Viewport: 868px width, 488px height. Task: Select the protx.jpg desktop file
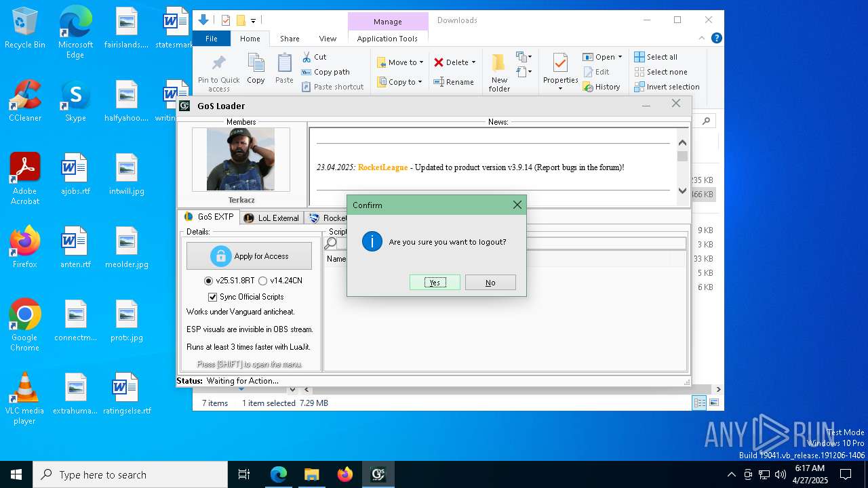point(127,321)
